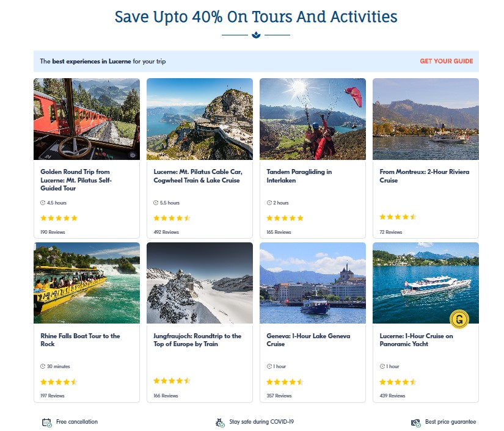Open the Jungfraujoch: Roundtrip to the Top of Europe tour
The width and height of the screenshot is (504, 431).
tap(196, 340)
